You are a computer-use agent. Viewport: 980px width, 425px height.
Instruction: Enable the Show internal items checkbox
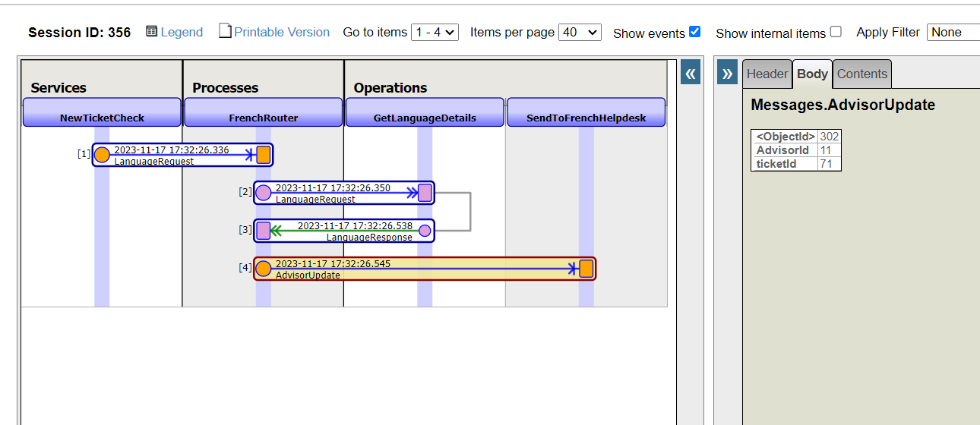pyautogui.click(x=836, y=32)
